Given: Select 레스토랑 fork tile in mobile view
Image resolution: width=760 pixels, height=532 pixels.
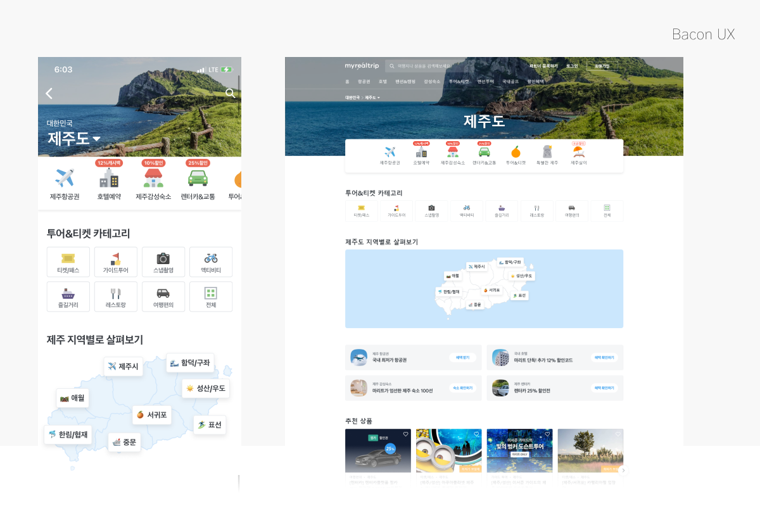Looking at the screenshot, I should point(116,297).
